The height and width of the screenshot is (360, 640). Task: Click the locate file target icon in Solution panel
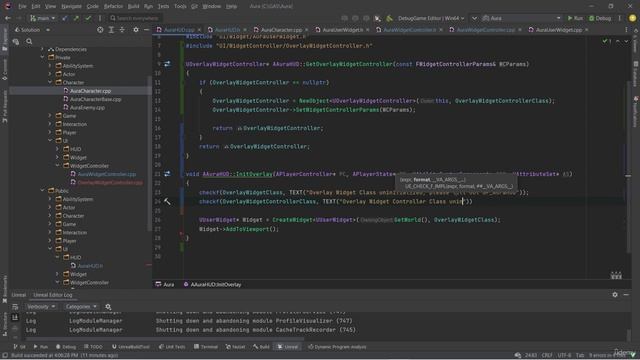tap(100, 30)
